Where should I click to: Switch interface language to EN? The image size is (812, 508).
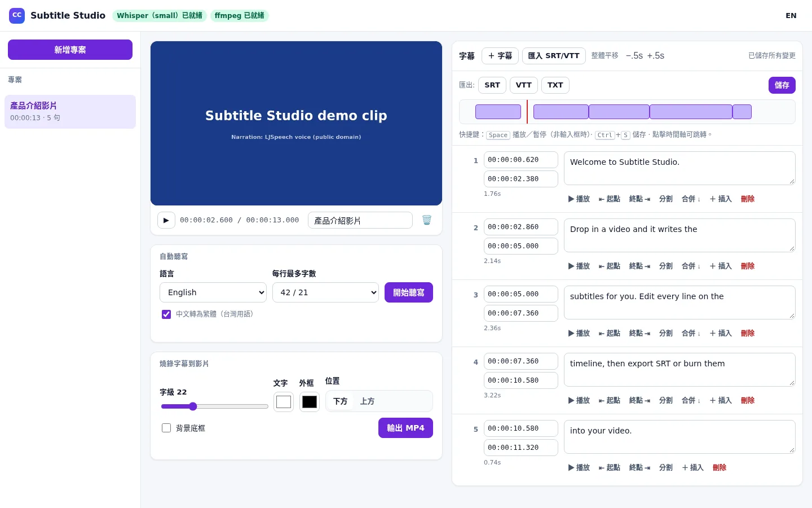point(791,15)
